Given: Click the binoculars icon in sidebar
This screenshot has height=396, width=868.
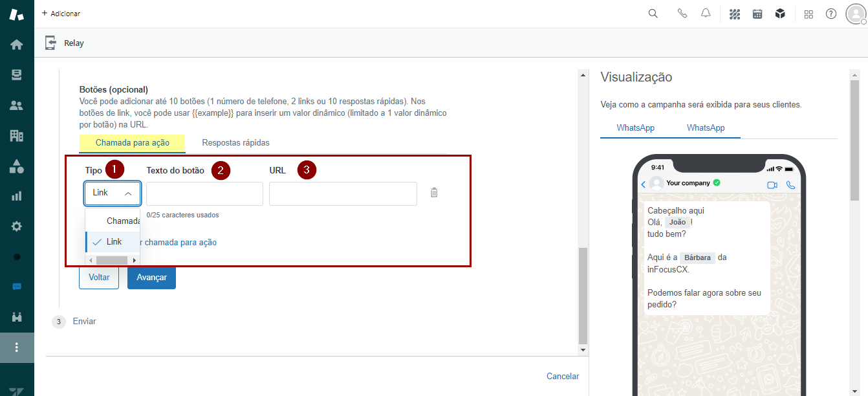Looking at the screenshot, I should point(17,317).
